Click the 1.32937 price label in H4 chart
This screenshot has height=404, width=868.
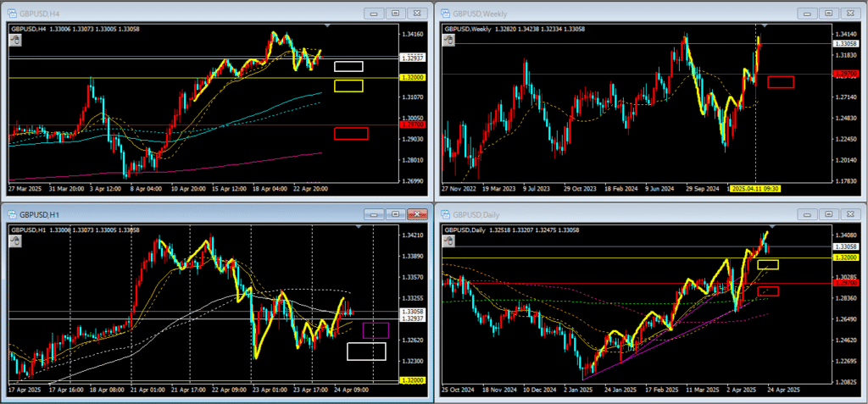(413, 58)
